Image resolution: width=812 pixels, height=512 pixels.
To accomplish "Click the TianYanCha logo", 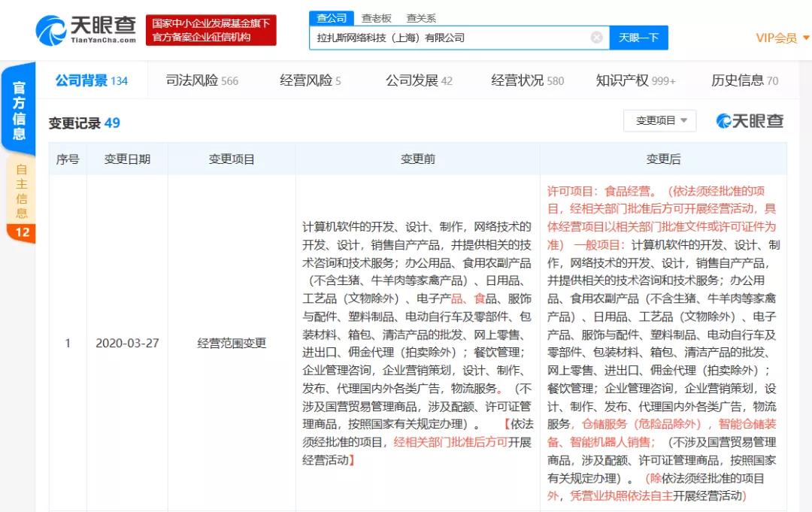I will 86,29.
